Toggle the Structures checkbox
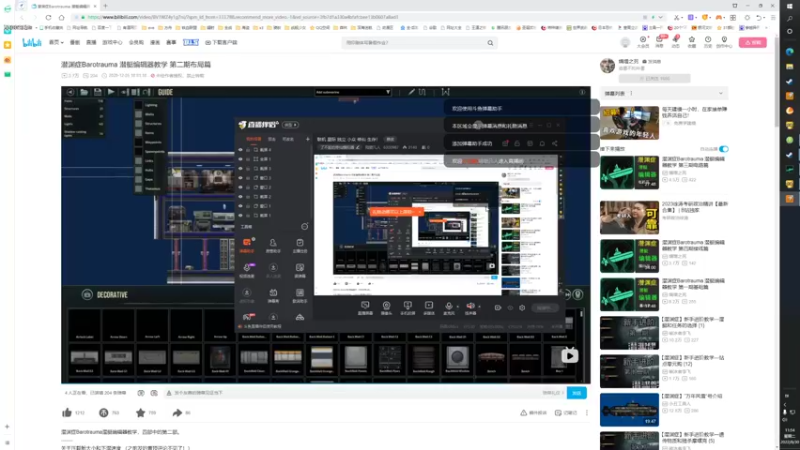Image resolution: width=800 pixels, height=450 pixels. pyautogui.click(x=138, y=123)
